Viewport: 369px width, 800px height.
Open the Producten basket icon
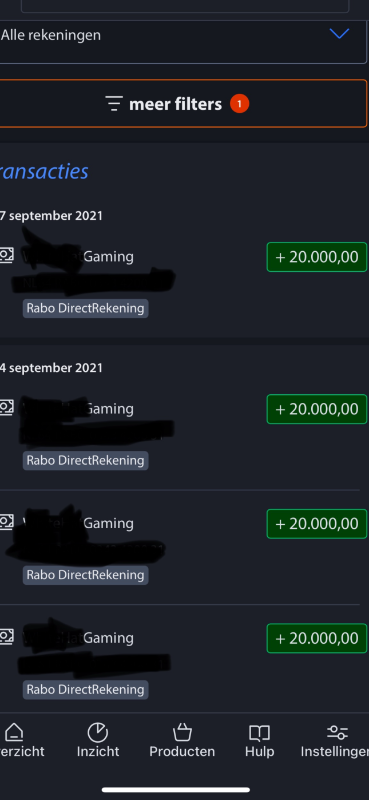[x=182, y=733]
